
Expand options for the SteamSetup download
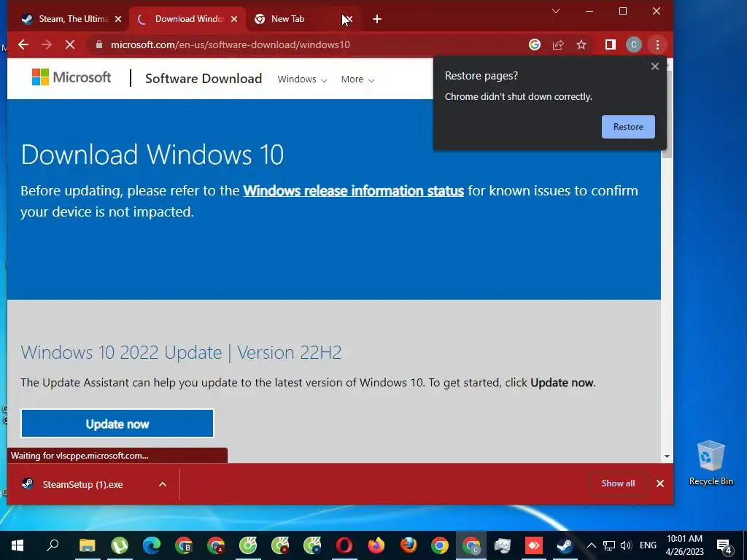coord(163,484)
